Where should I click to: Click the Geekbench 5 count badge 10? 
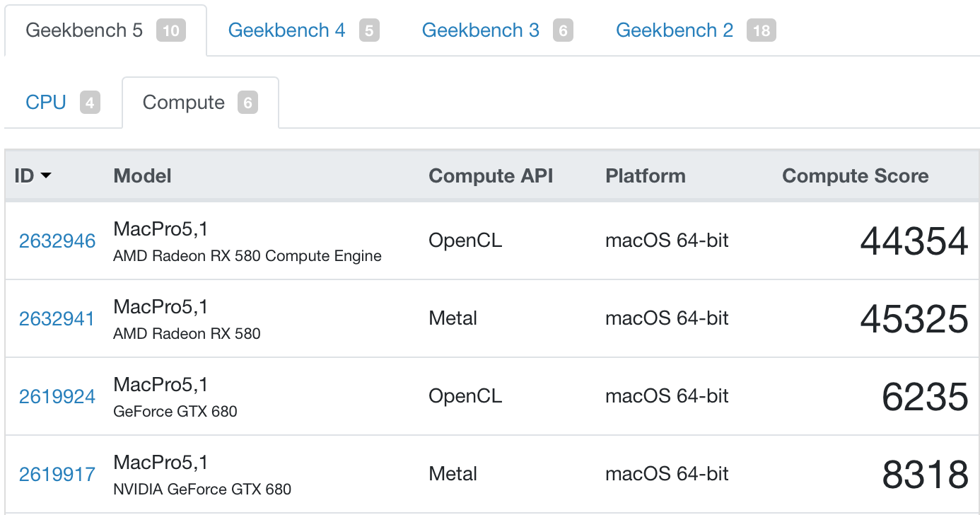[170, 30]
